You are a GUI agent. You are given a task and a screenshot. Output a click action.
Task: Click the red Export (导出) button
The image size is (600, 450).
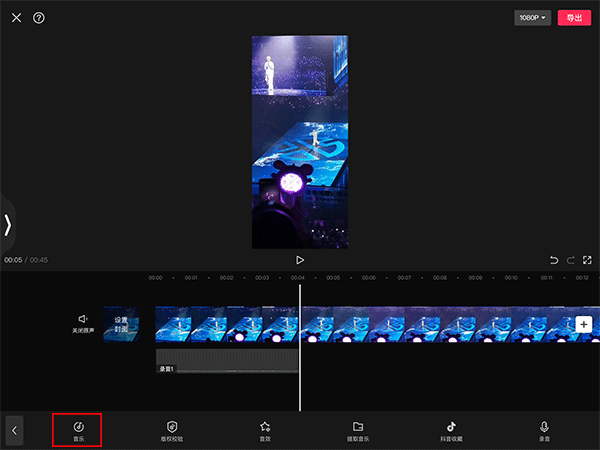[574, 18]
